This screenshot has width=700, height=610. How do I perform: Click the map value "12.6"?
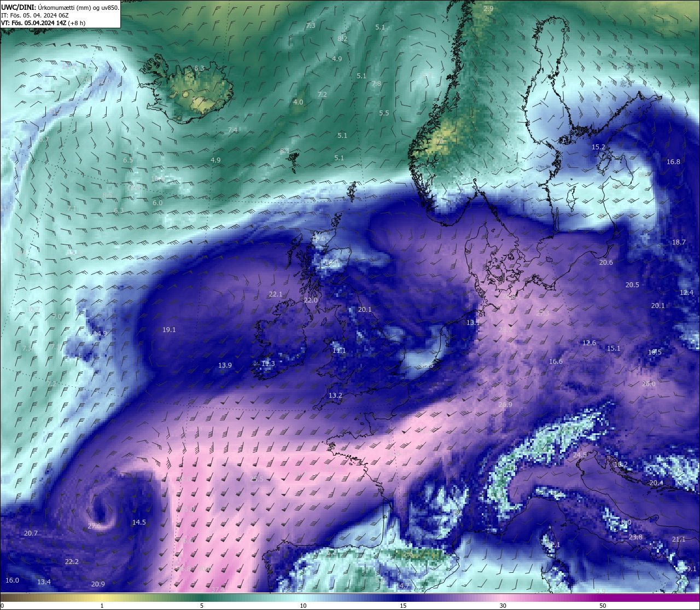[x=589, y=343]
